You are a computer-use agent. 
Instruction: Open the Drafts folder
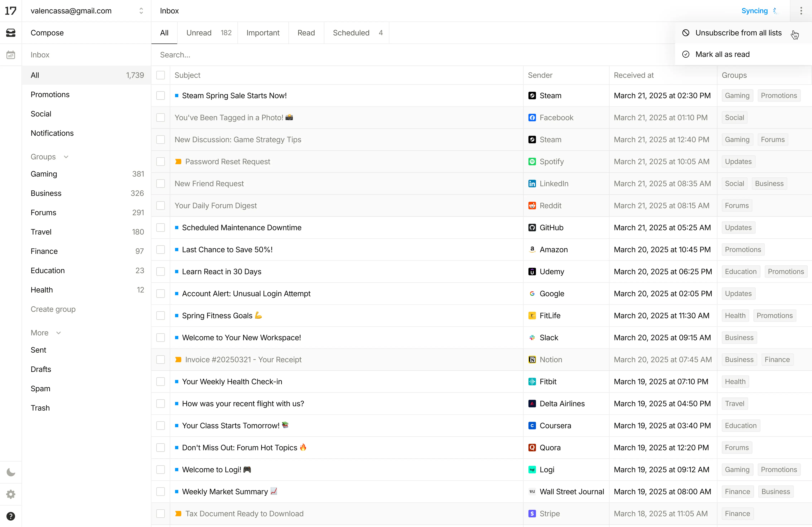pos(87,369)
